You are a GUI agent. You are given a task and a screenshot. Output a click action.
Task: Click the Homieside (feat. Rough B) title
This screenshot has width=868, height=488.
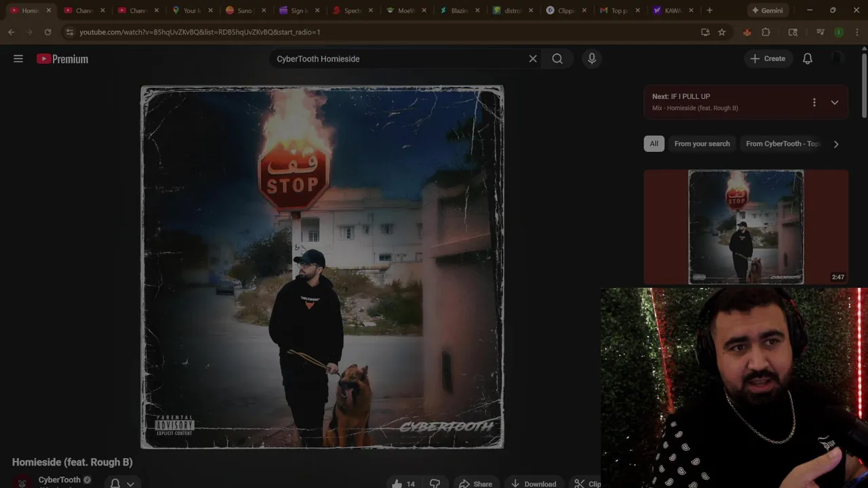[72, 462]
